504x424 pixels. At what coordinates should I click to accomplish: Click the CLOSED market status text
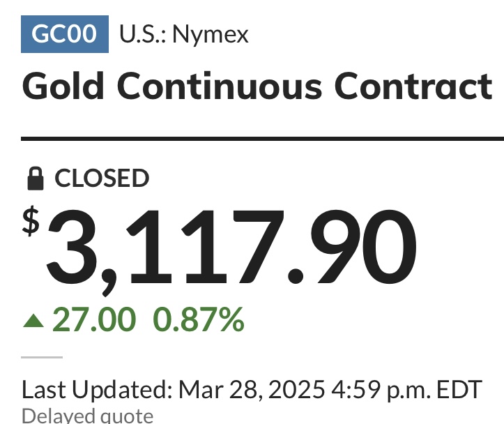(x=102, y=178)
